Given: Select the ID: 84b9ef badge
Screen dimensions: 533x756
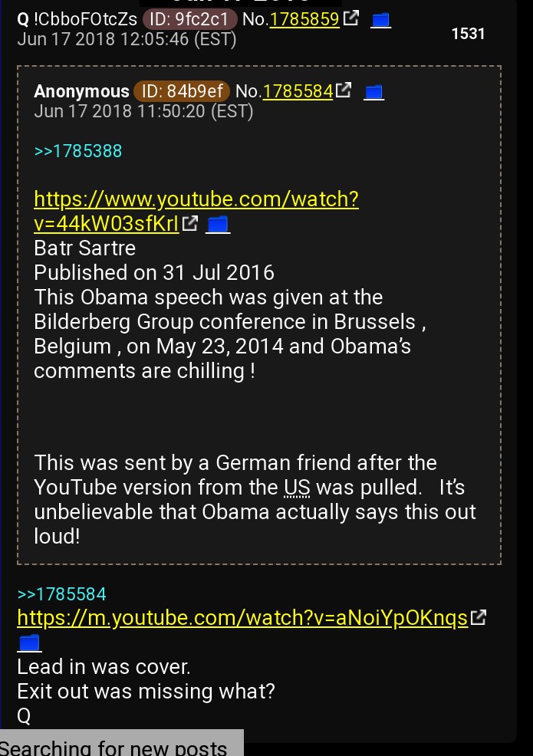Looking at the screenshot, I should (181, 91).
